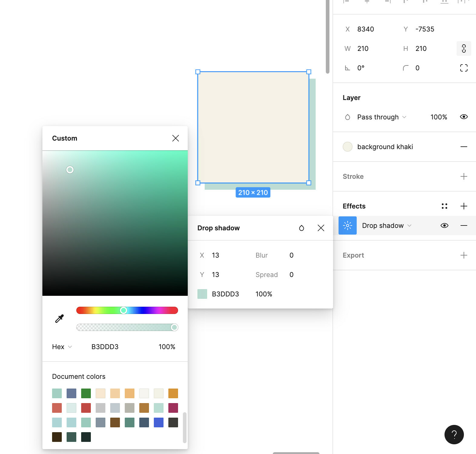Add a stroke to the layer

tap(464, 176)
